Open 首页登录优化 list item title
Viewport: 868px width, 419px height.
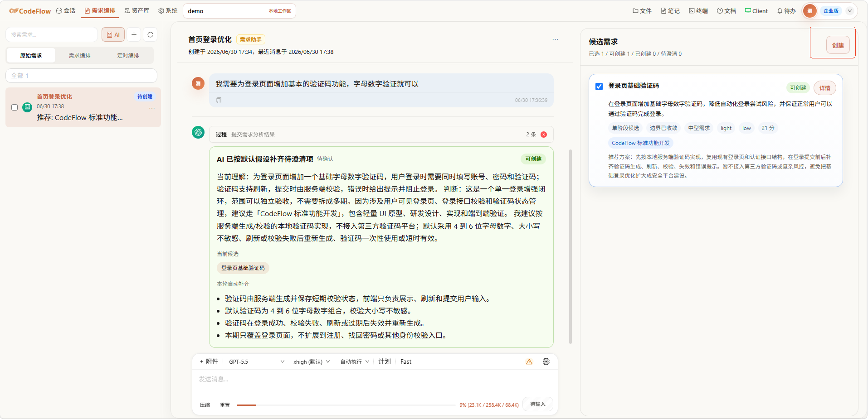(54, 96)
